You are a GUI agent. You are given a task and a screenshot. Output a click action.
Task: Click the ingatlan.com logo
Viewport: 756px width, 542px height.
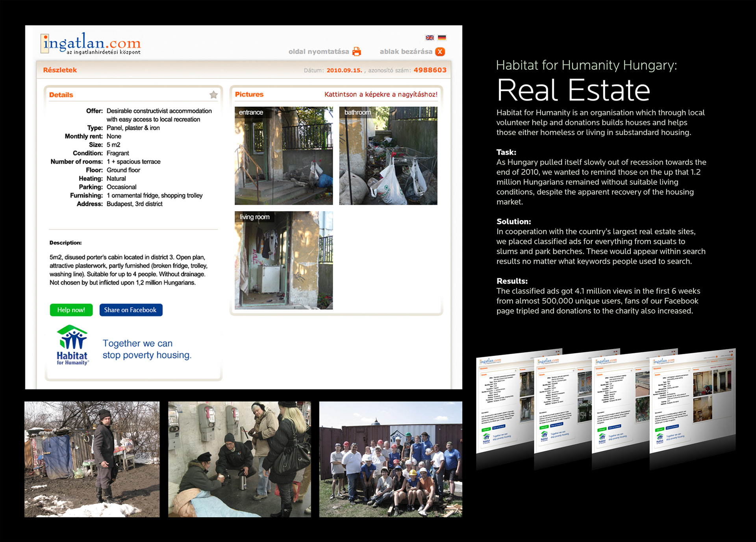pos(91,44)
